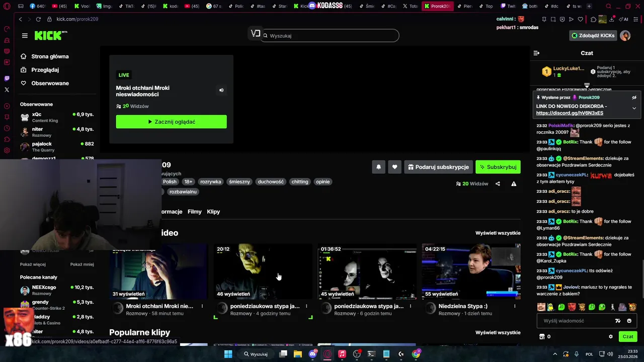Select the Polish tag
644x362 pixels.
click(170, 182)
